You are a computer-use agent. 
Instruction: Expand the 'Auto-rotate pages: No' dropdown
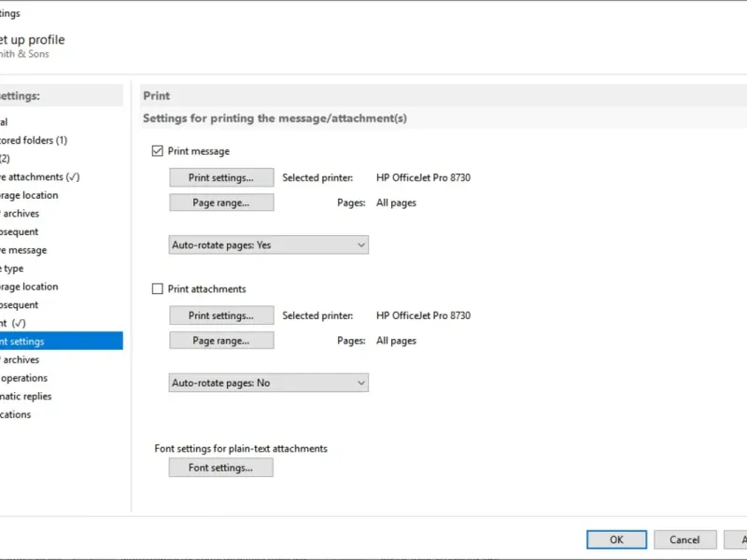point(269,383)
